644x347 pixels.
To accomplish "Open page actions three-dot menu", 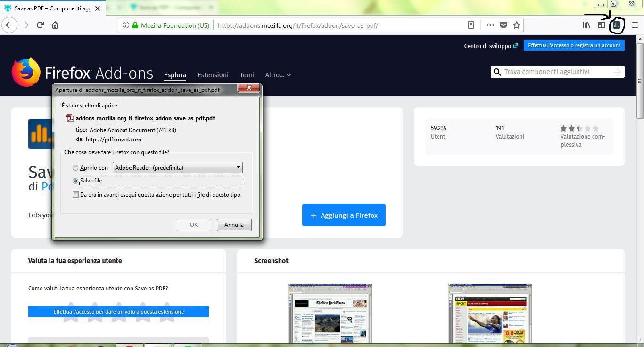I will coord(490,25).
